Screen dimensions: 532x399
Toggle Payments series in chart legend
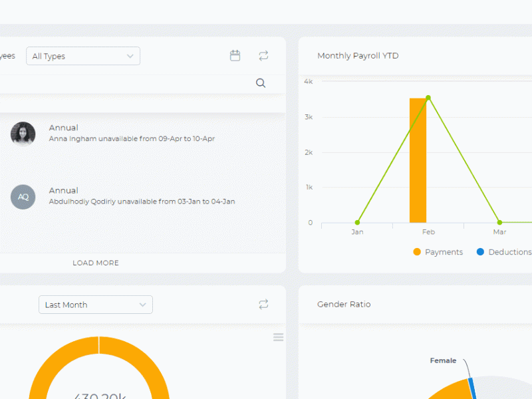click(x=438, y=252)
